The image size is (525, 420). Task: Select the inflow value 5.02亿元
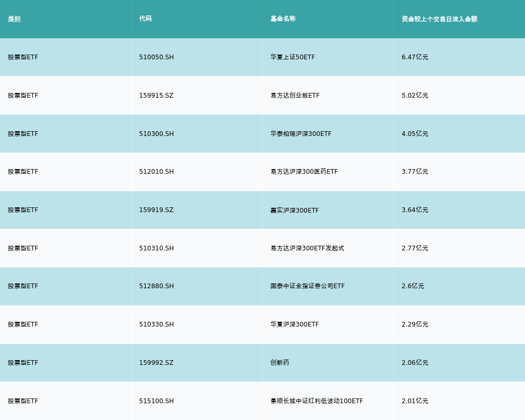[415, 96]
